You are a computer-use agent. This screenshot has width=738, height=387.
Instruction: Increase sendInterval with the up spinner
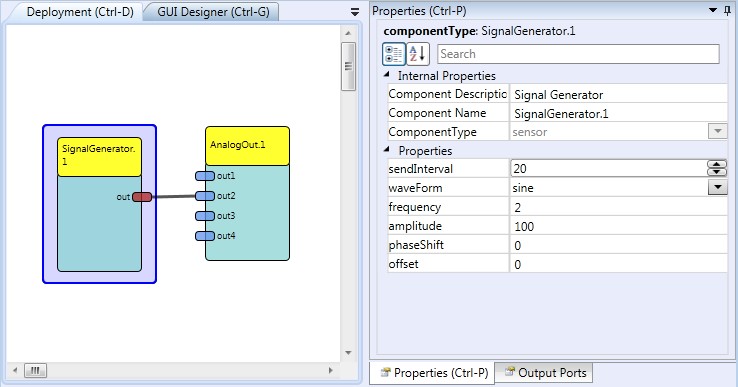tap(717, 164)
